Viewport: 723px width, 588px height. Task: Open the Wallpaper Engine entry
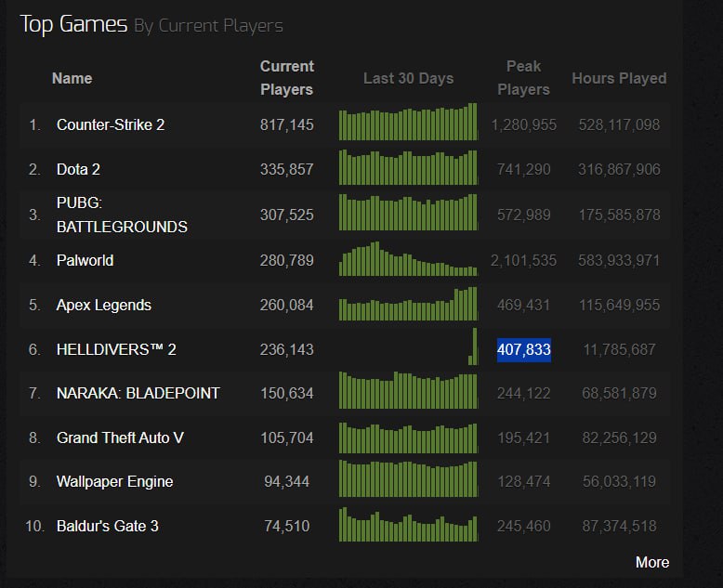click(x=114, y=481)
